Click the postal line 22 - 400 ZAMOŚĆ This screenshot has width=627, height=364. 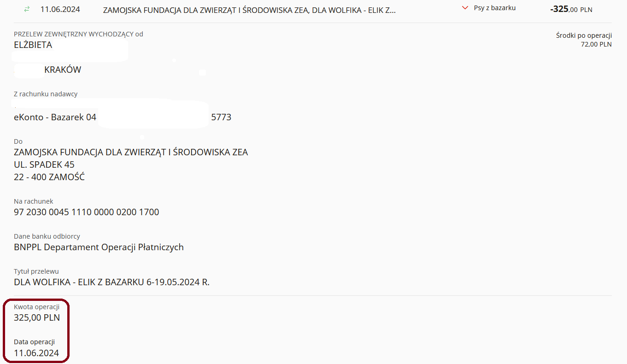[x=49, y=177]
